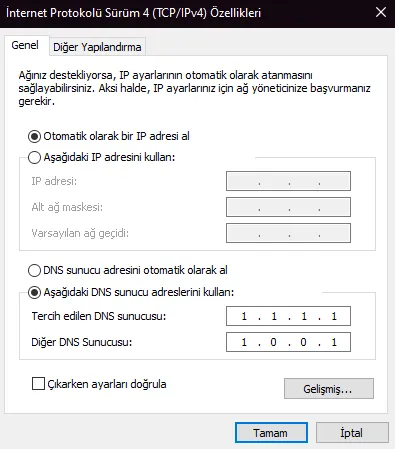Cancel with the İptal button
The width and height of the screenshot is (395, 449).
pos(352,433)
